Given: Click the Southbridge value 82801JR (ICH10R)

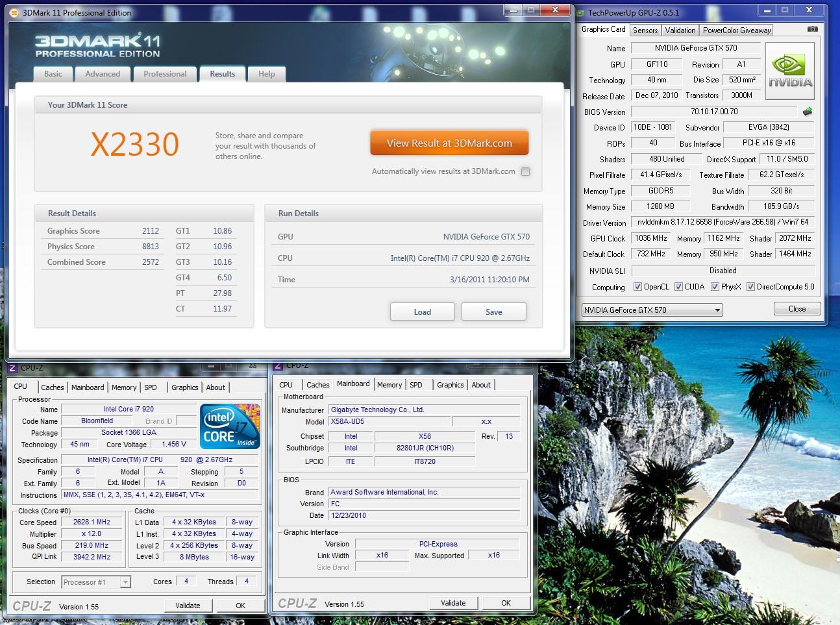Looking at the screenshot, I should (x=425, y=448).
